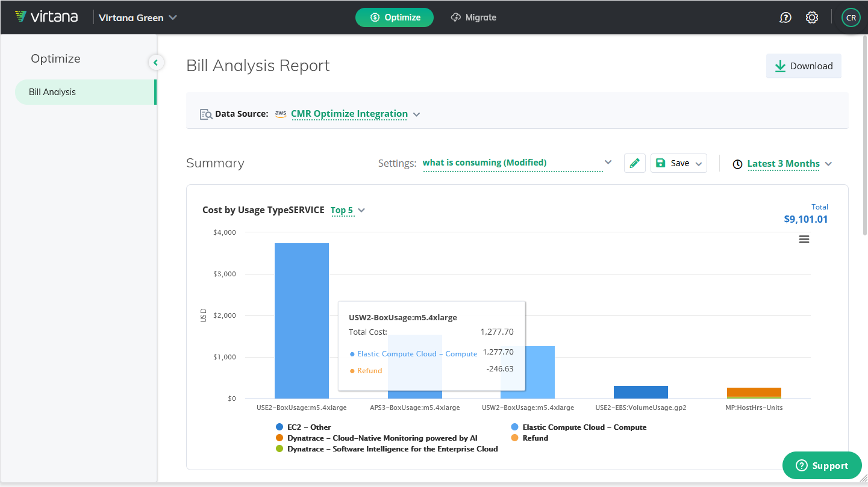Toggle the EC2 - Other legend item

pyautogui.click(x=303, y=427)
